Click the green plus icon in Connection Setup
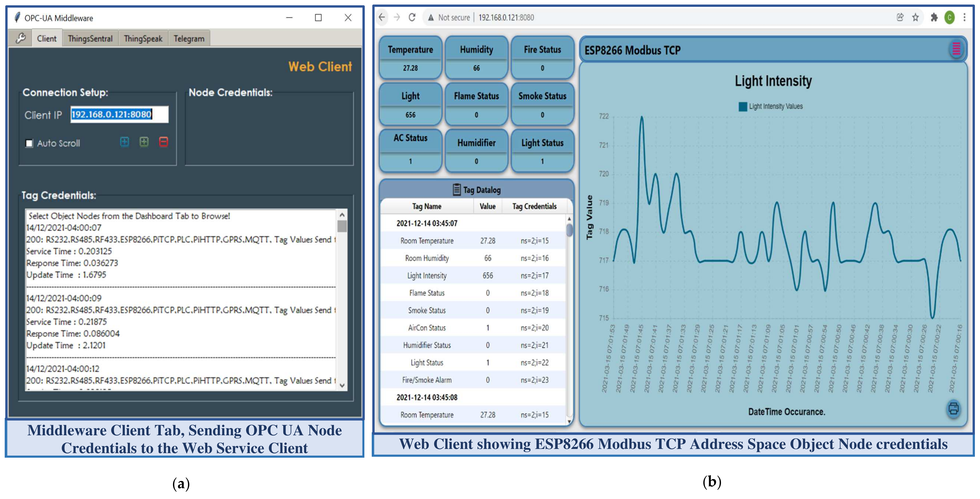 tap(144, 142)
